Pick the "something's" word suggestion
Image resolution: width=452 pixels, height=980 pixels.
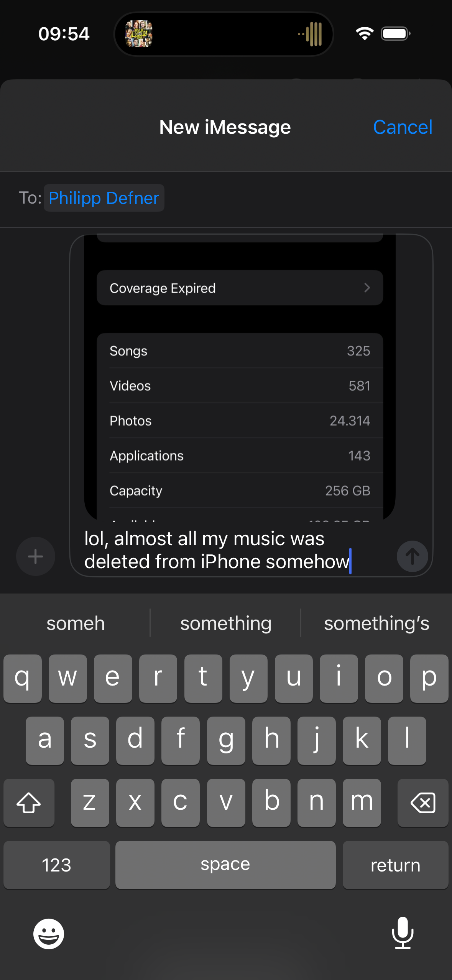pyautogui.click(x=376, y=623)
